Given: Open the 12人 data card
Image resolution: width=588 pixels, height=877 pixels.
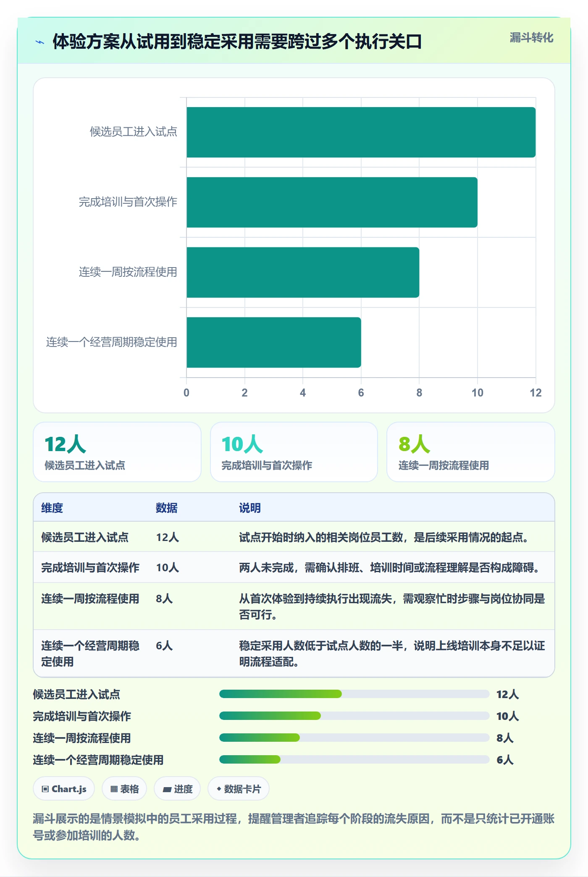Looking at the screenshot, I should (x=117, y=452).
